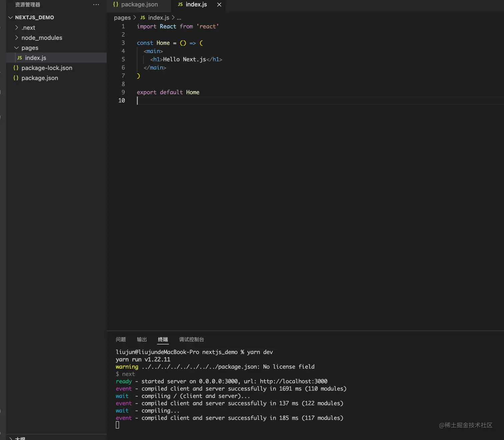The height and width of the screenshot is (440, 504).
Task: Click the JS icon in the breadcrumb
Action: (143, 18)
